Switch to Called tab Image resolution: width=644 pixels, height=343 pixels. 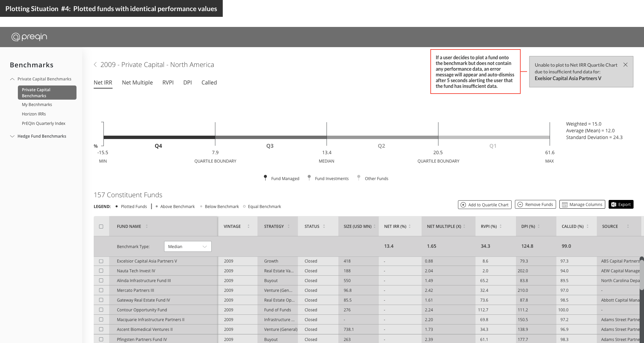209,82
